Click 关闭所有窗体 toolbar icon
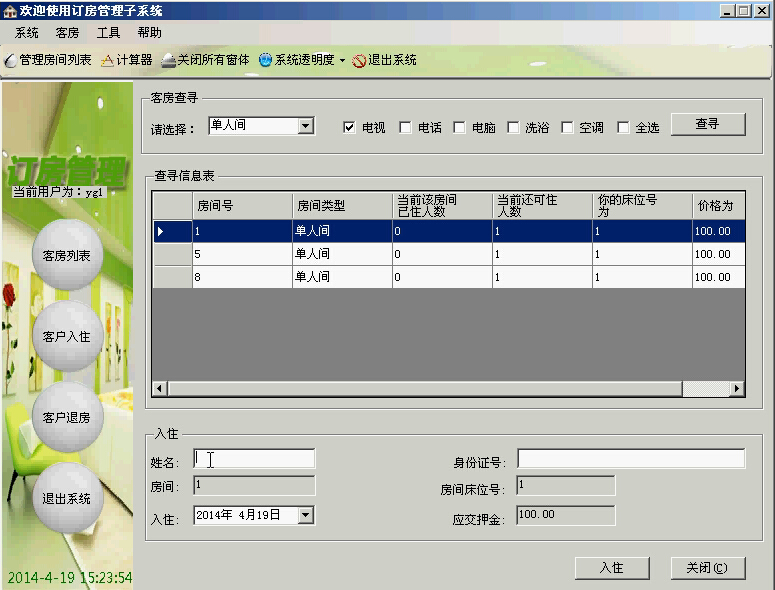 169,60
